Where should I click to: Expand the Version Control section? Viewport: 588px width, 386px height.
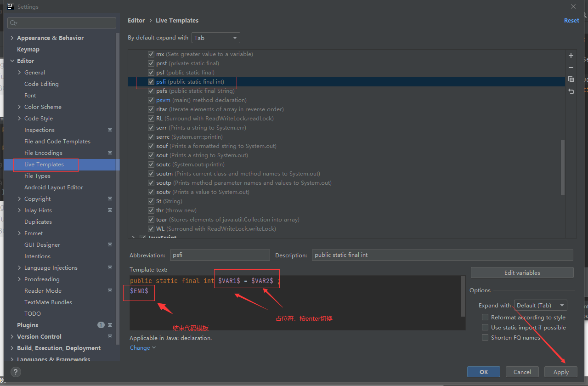coord(12,336)
